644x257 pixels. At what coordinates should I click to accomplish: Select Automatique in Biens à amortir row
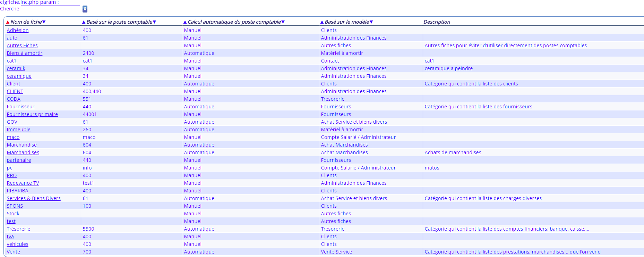pos(199,53)
